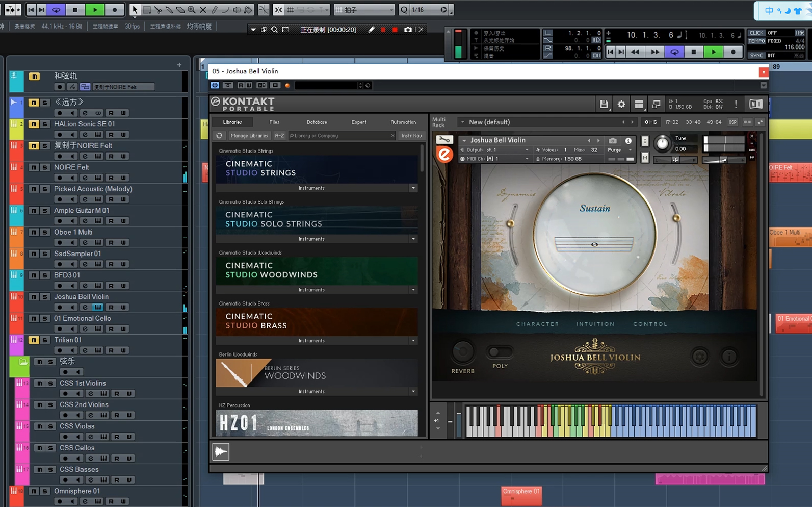Image resolution: width=812 pixels, height=507 pixels.
Task: Toggle CLICK metronome in transport
Action: coord(756,33)
